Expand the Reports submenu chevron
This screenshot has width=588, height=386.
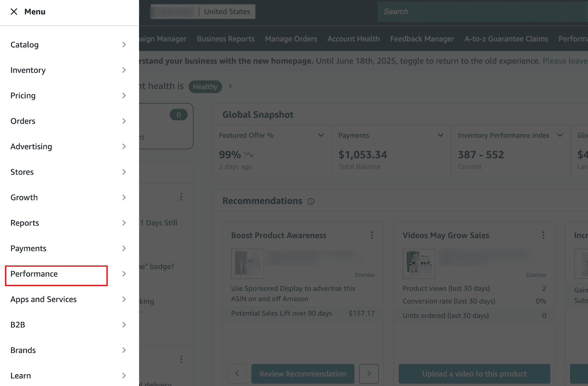(x=124, y=223)
